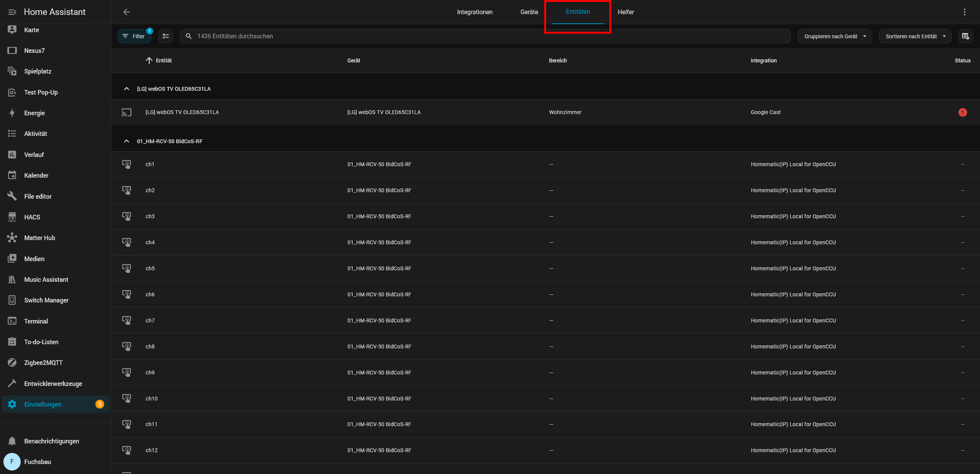
Task: Collapse the [LG] webOS TV group
Action: [x=126, y=89]
